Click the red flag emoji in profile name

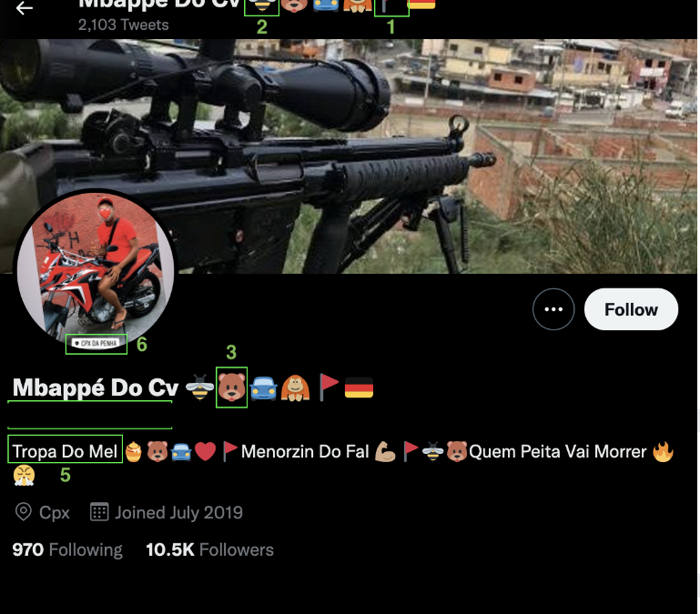pos(328,388)
